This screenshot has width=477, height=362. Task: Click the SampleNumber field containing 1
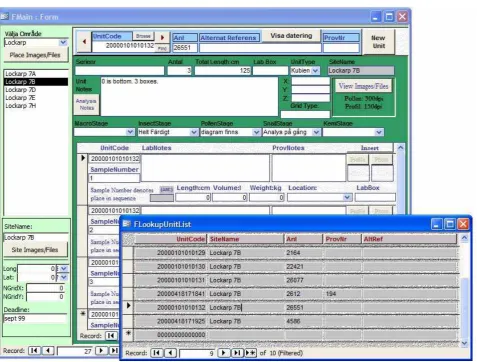tap(114, 178)
